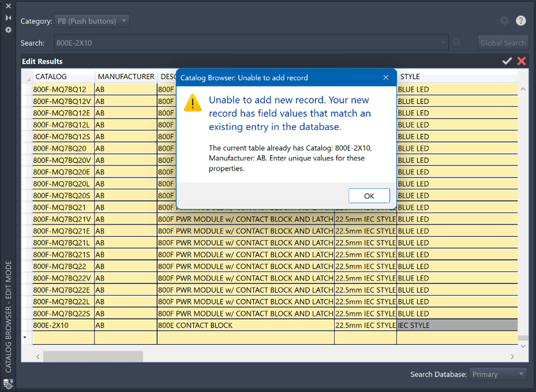Click the new row asterisk selector
The height and width of the screenshot is (392, 536).
(27, 338)
